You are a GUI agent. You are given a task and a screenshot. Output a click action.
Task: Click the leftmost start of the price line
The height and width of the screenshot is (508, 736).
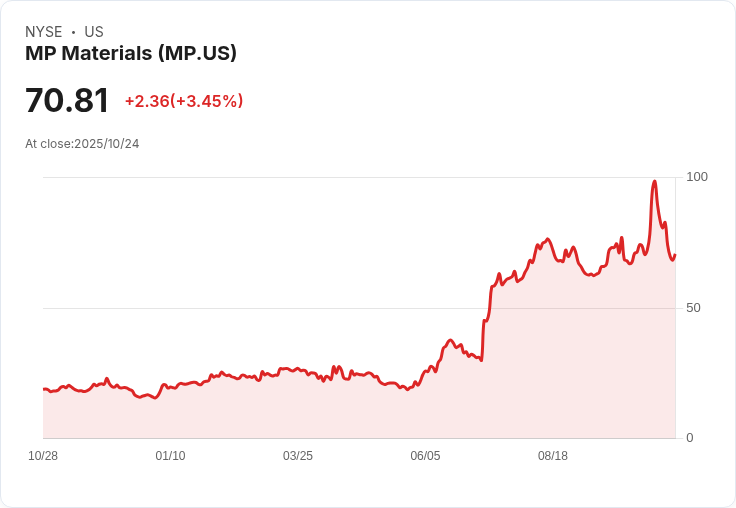[44, 389]
